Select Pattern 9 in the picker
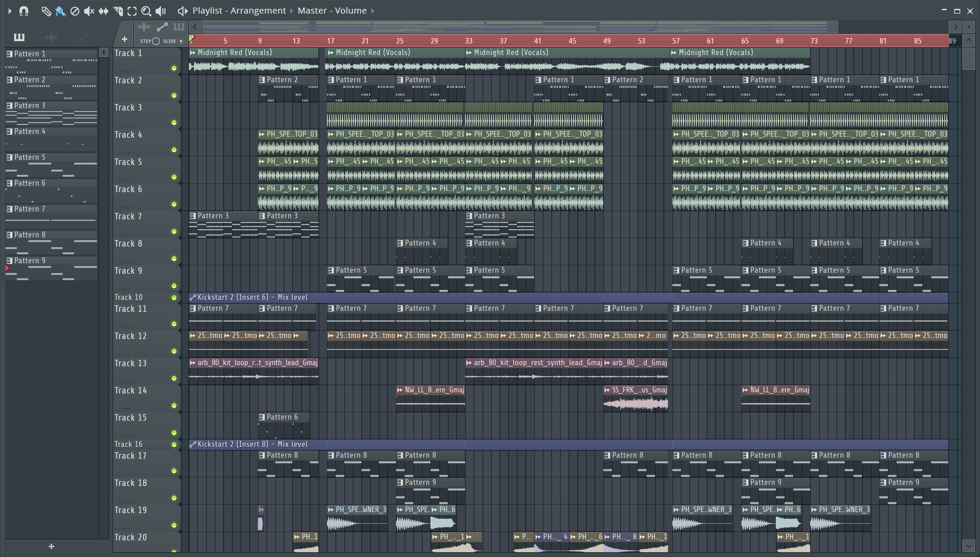 coord(51,268)
